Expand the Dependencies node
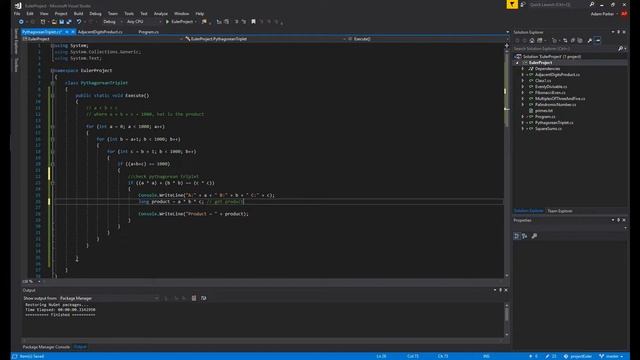This screenshot has width=640, height=360. pyautogui.click(x=523, y=69)
